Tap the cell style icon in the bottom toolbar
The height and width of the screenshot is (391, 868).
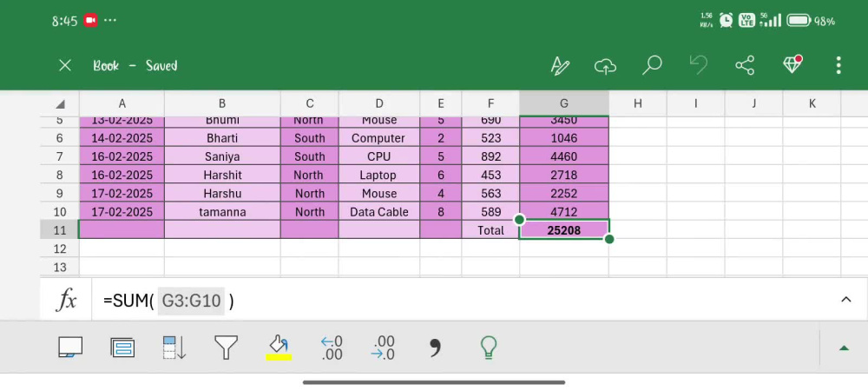[x=70, y=348]
